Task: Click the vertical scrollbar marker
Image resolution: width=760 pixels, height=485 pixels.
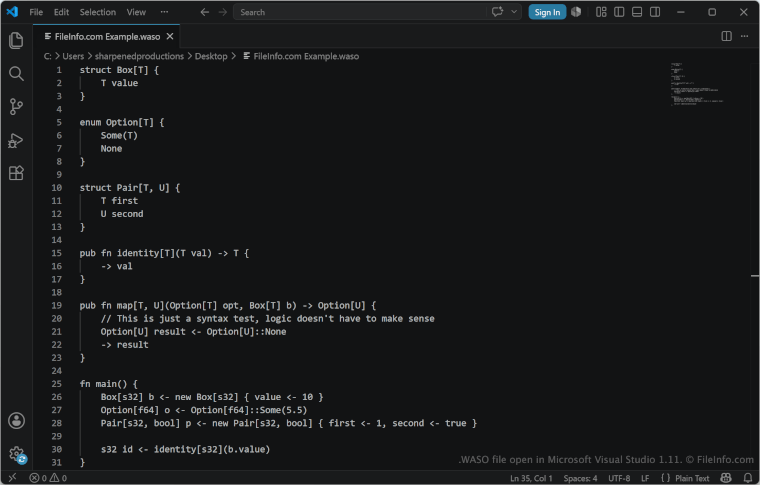Action: pos(755,276)
